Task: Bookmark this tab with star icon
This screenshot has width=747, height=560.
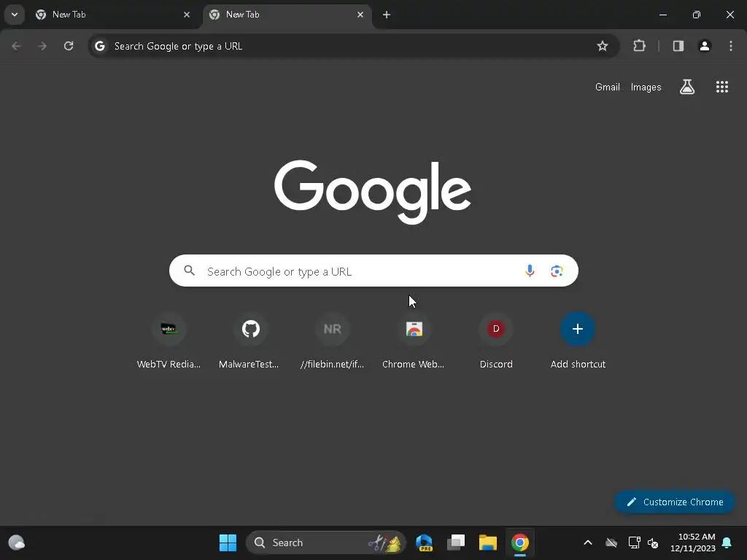Action: coord(602,46)
